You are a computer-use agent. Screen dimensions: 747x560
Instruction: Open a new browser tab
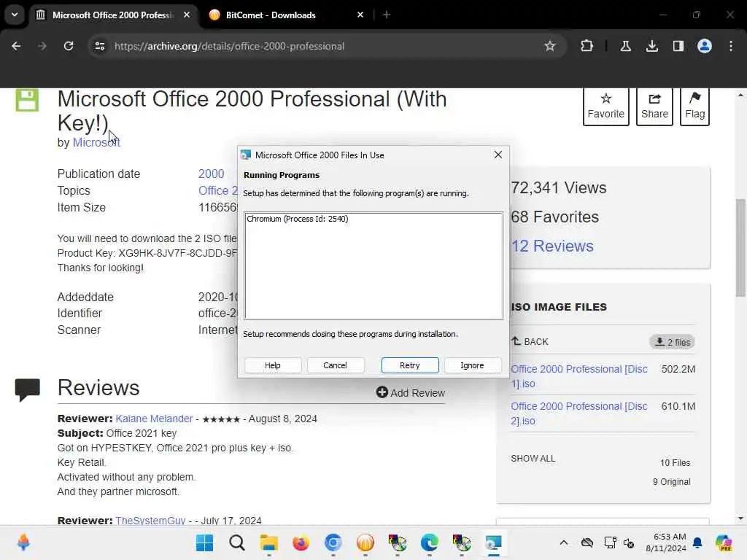coord(387,15)
